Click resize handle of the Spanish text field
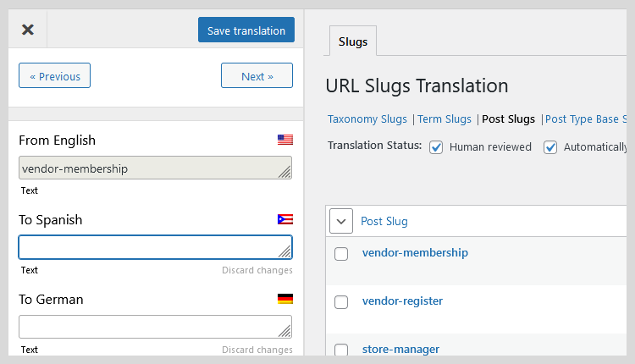 [x=285, y=251]
